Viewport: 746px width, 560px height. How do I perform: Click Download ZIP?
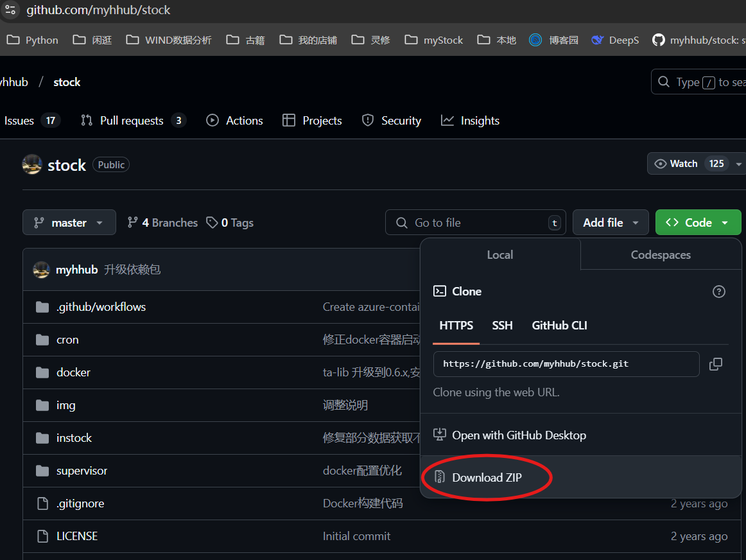click(x=580, y=477)
